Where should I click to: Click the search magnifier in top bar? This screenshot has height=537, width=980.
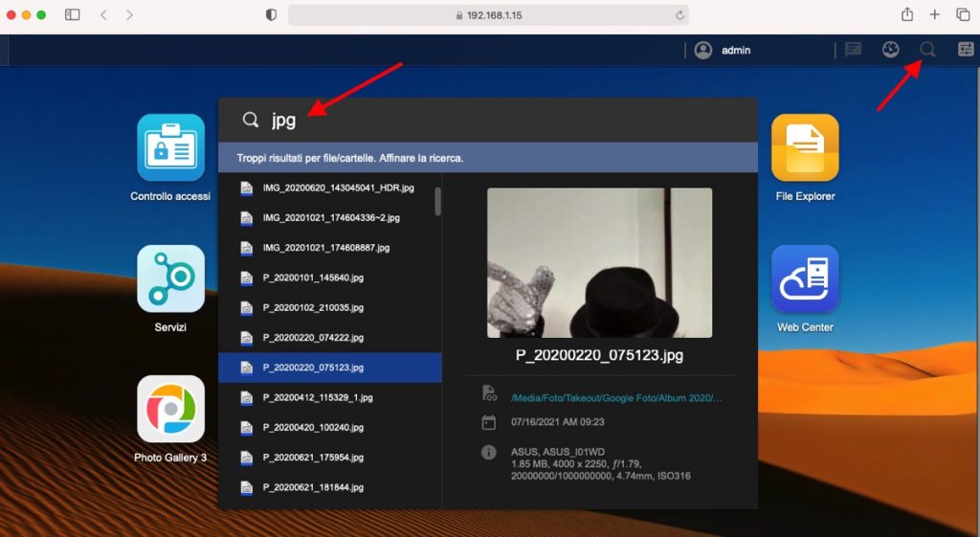pos(926,50)
